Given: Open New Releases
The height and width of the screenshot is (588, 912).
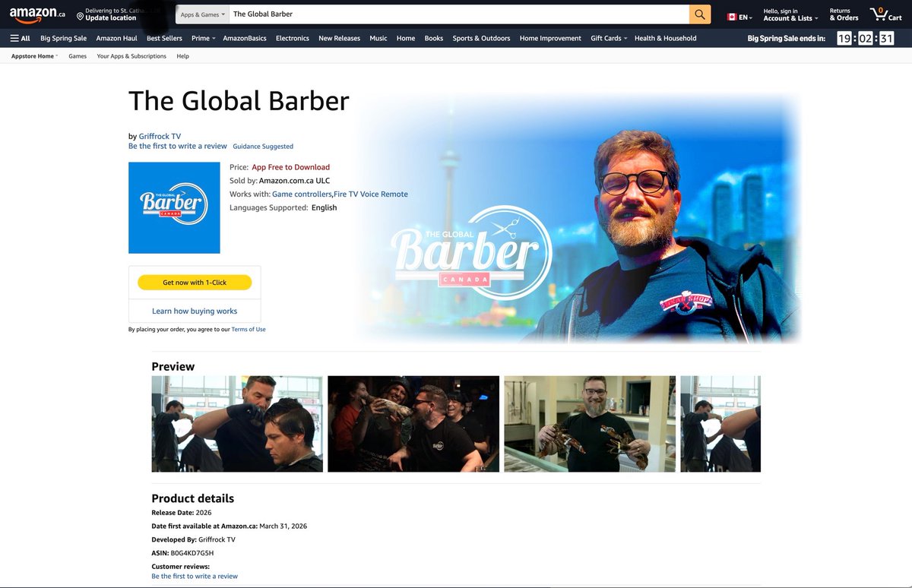Looking at the screenshot, I should point(339,38).
